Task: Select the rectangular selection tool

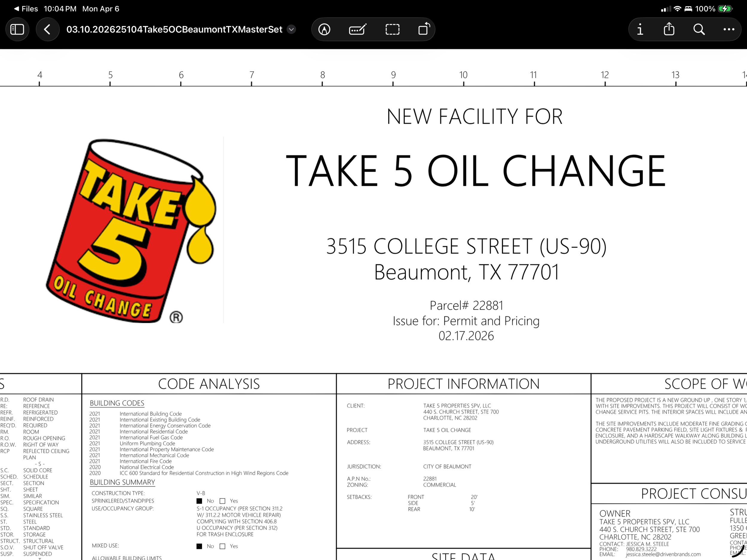Action: [x=392, y=29]
